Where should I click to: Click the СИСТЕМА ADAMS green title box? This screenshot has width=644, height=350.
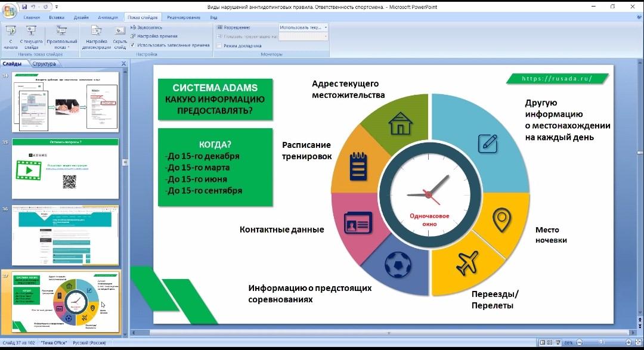tap(215, 100)
